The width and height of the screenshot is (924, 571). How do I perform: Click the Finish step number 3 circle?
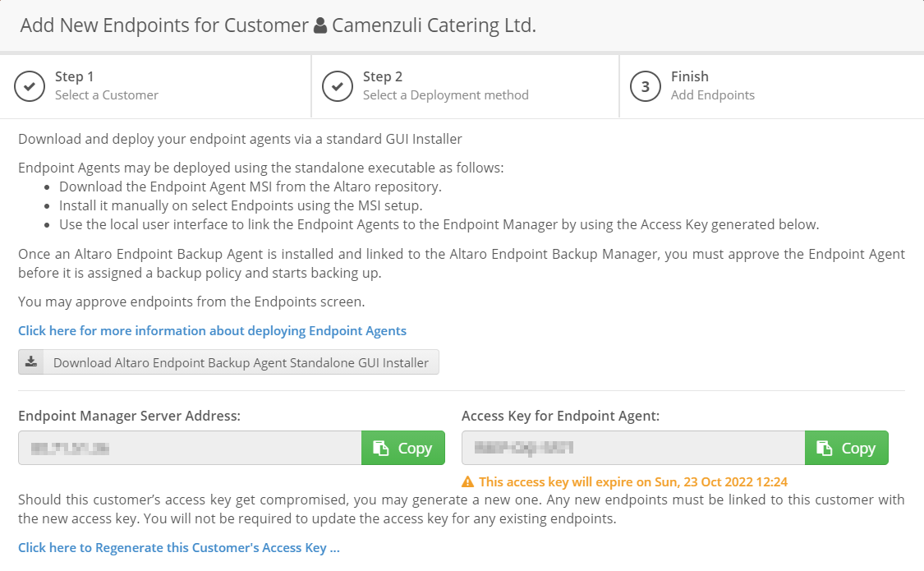click(x=646, y=86)
